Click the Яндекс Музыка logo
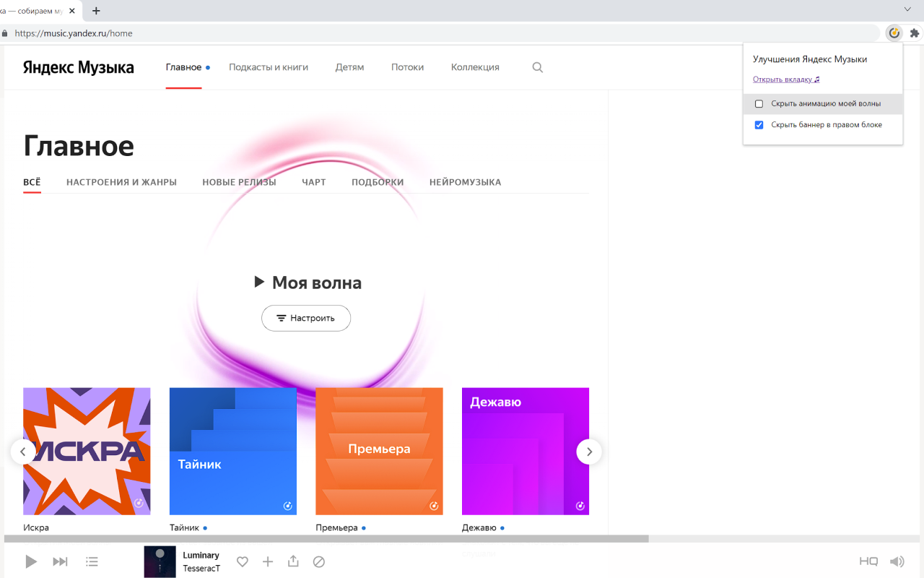Image resolution: width=924 pixels, height=578 pixels. pos(78,67)
